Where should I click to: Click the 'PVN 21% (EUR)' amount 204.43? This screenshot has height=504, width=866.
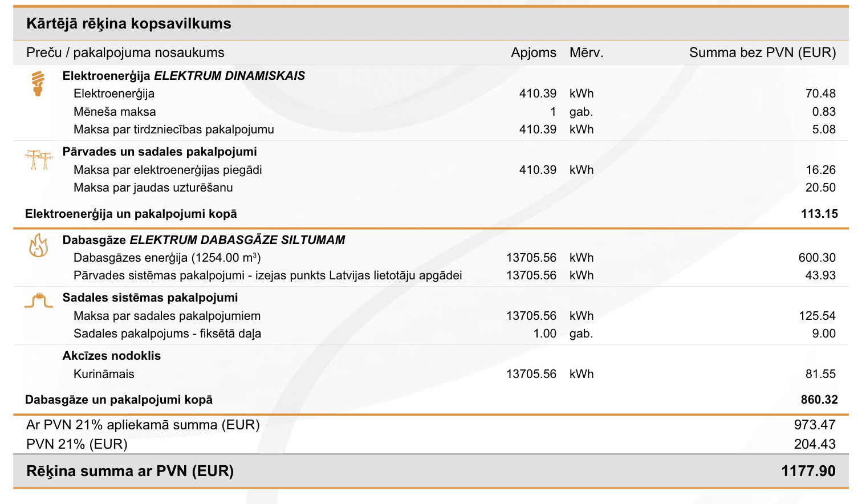coord(815,444)
